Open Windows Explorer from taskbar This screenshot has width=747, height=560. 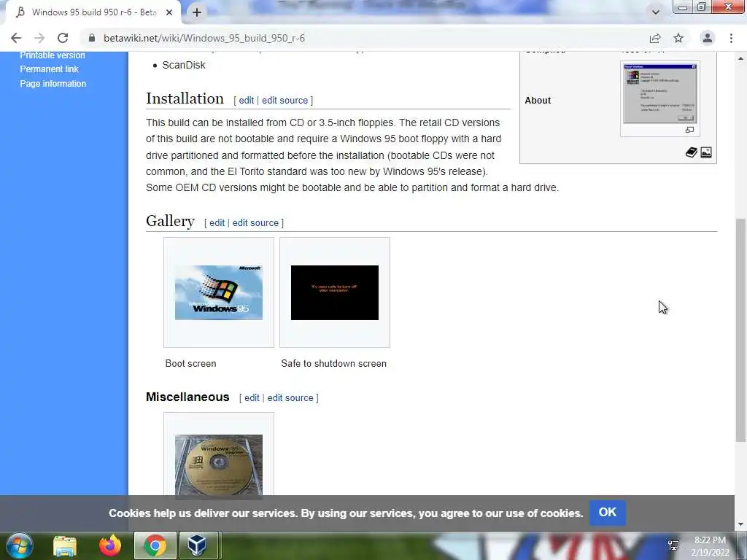click(x=65, y=545)
